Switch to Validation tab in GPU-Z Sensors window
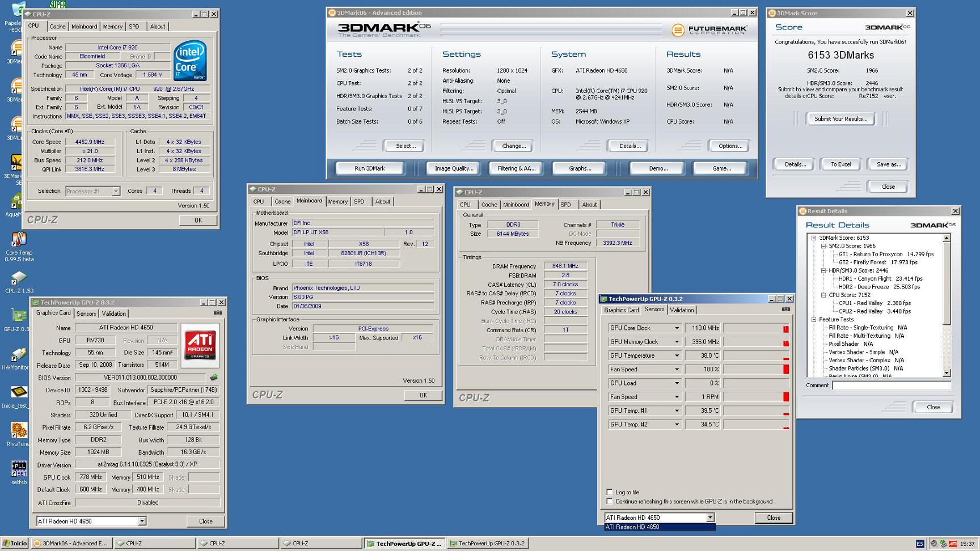Viewport: 980px width, 551px height. pos(682,310)
